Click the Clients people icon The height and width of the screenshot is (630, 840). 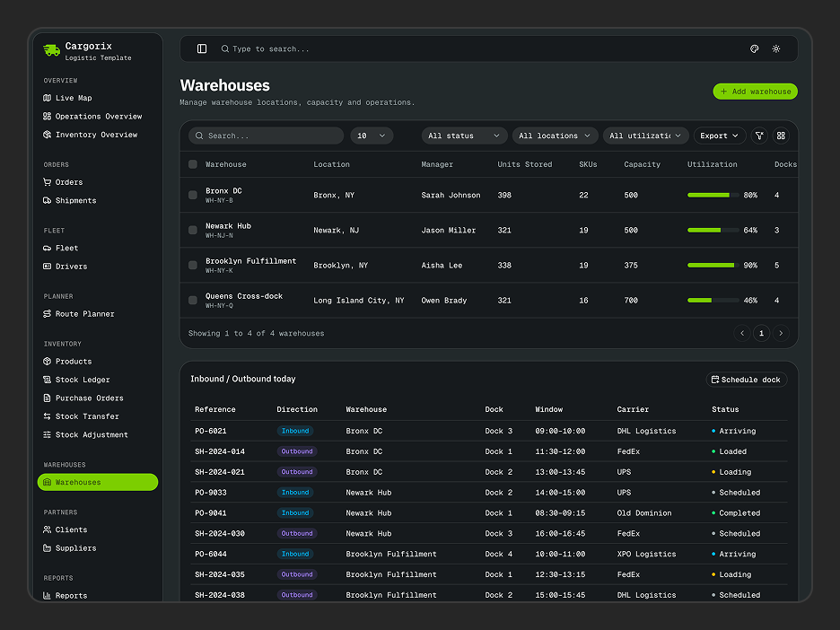[48, 529]
